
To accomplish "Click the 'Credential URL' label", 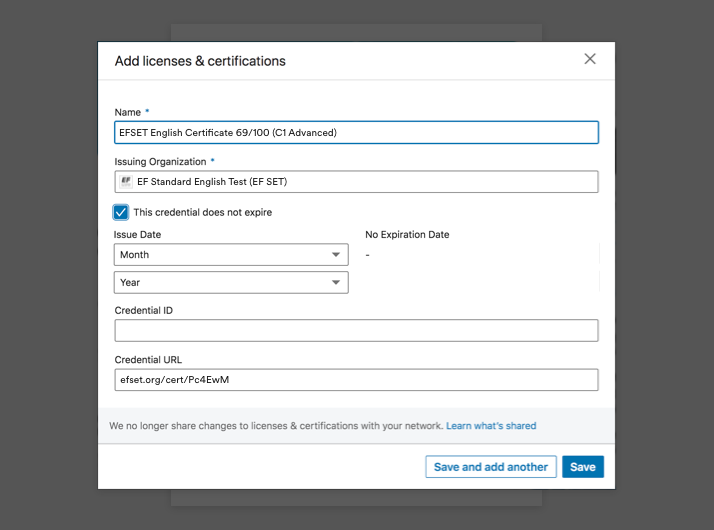I will click(x=148, y=360).
